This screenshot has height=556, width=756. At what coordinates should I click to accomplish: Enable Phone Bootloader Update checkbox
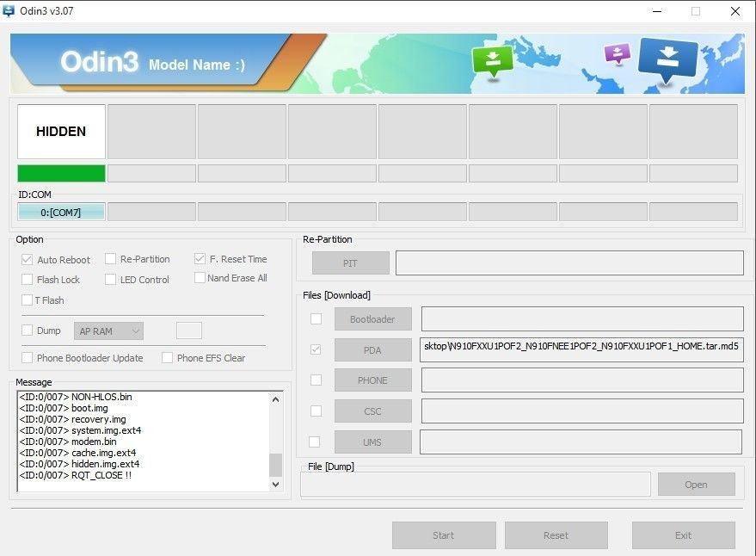[x=27, y=358]
